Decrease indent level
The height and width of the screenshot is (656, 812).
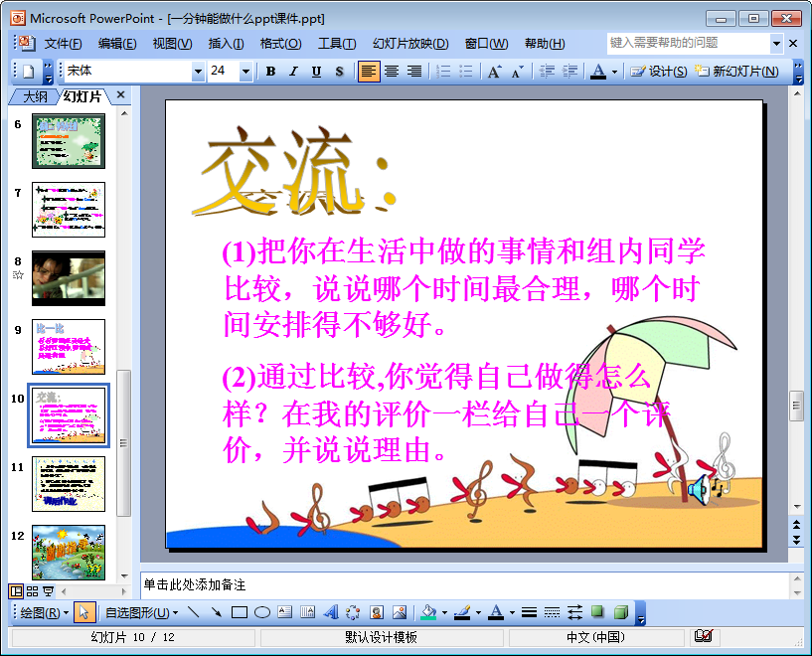click(x=547, y=72)
